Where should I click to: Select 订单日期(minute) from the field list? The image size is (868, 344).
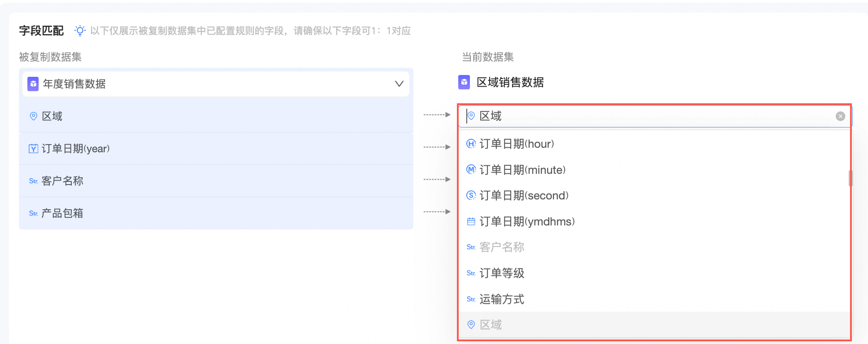(x=522, y=170)
